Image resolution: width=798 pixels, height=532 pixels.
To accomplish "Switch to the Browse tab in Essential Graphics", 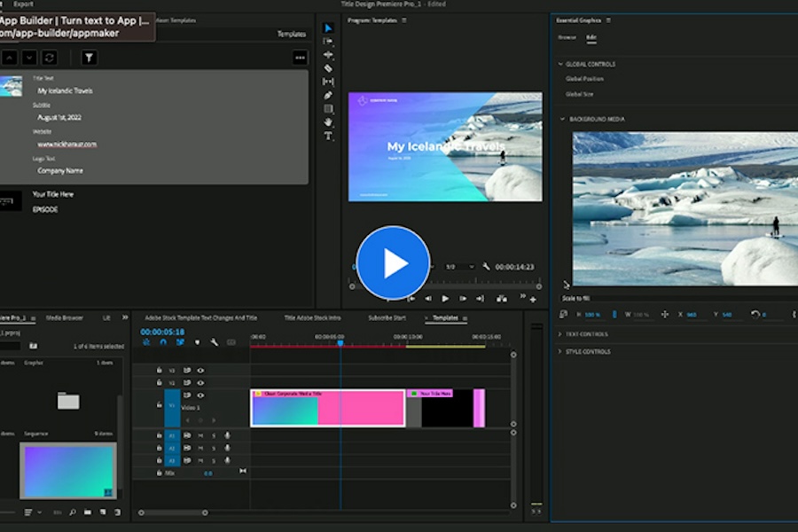I will [x=567, y=37].
